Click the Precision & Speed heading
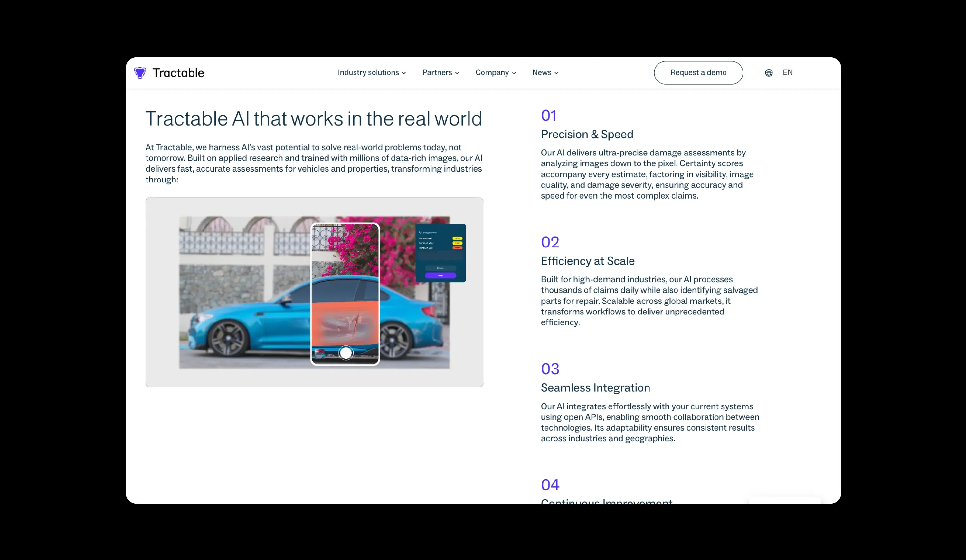Image resolution: width=966 pixels, height=560 pixels. (x=587, y=135)
